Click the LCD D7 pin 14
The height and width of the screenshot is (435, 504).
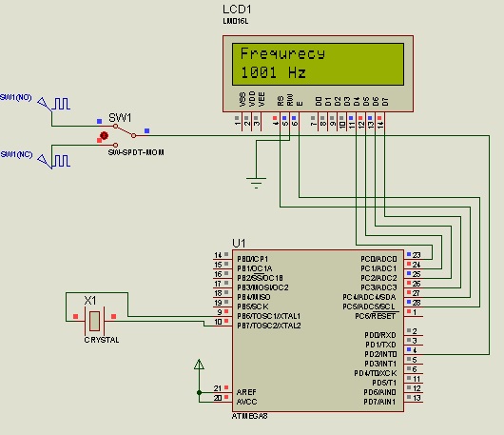pyautogui.click(x=380, y=122)
